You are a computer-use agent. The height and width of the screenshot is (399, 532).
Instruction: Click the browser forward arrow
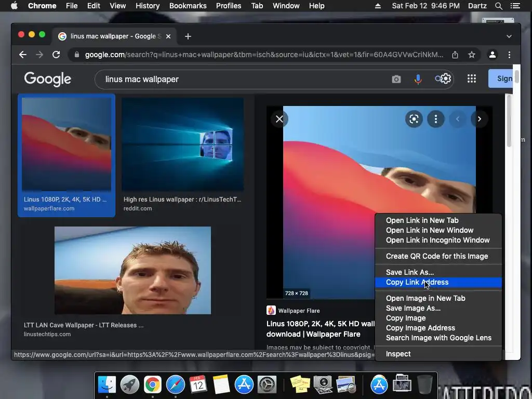pyautogui.click(x=39, y=55)
